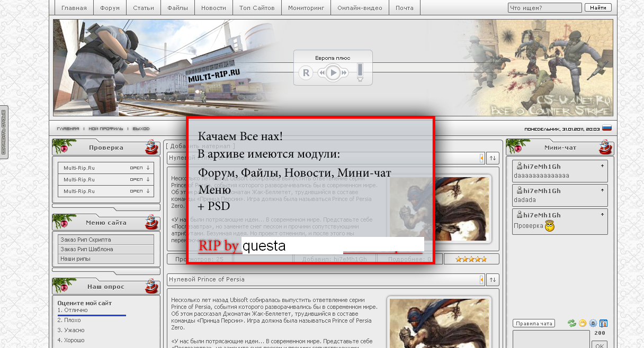Click the round R button in the radio player

tap(306, 73)
